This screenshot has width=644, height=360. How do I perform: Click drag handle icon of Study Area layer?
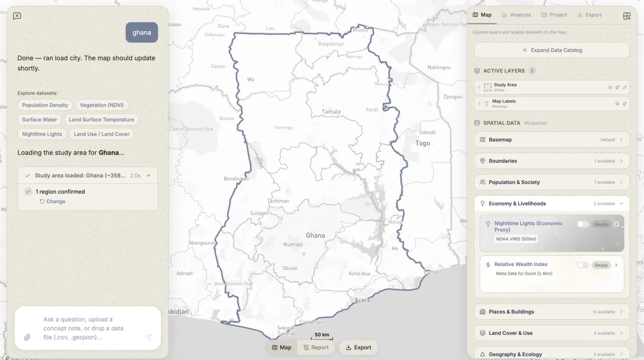click(479, 87)
